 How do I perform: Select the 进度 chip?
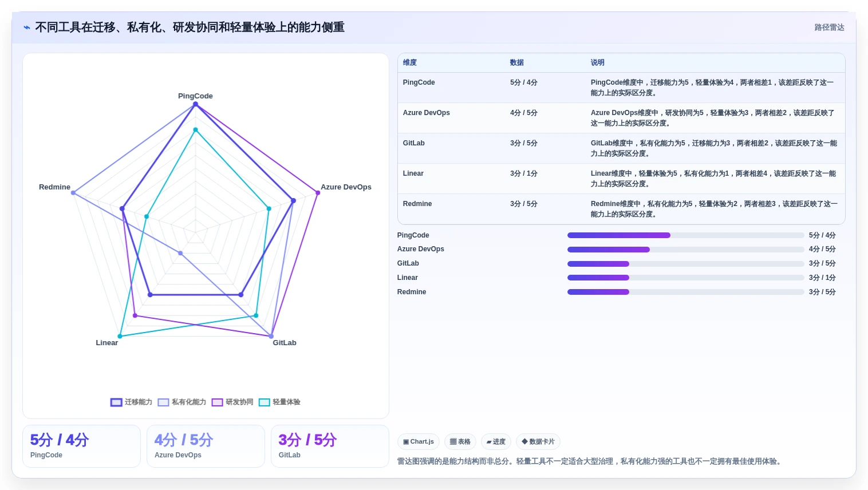tap(496, 442)
